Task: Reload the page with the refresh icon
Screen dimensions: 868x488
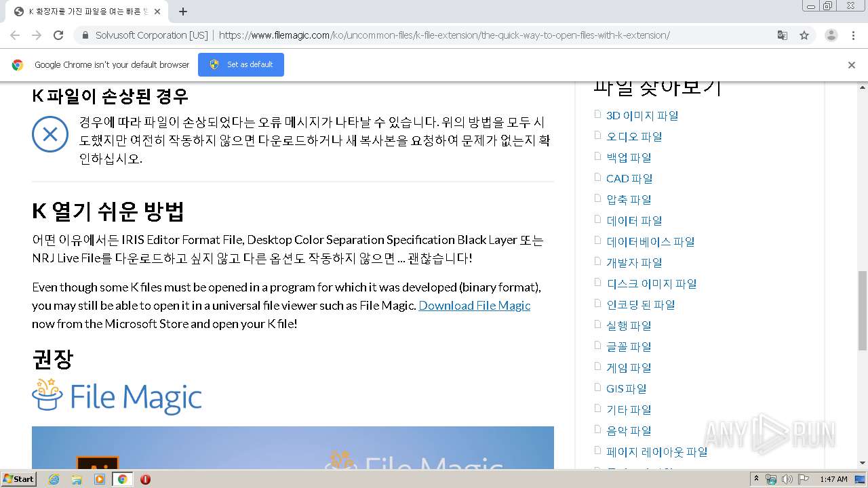Action: (58, 35)
